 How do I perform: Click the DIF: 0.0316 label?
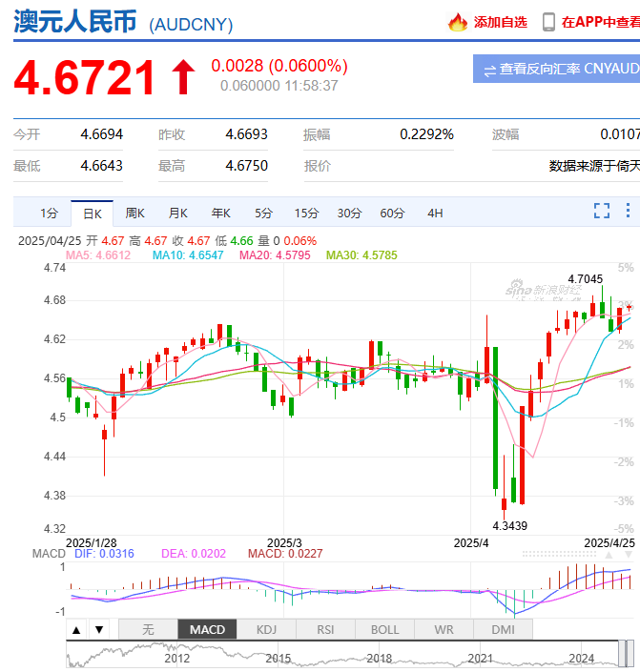pyautogui.click(x=104, y=554)
